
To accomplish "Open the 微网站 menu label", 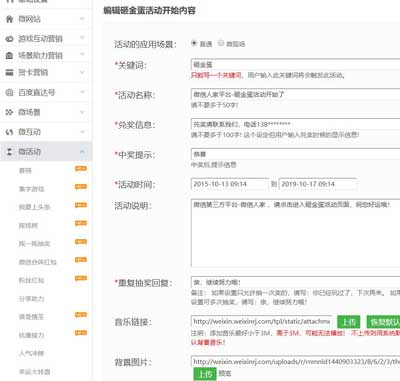I will click(29, 19).
